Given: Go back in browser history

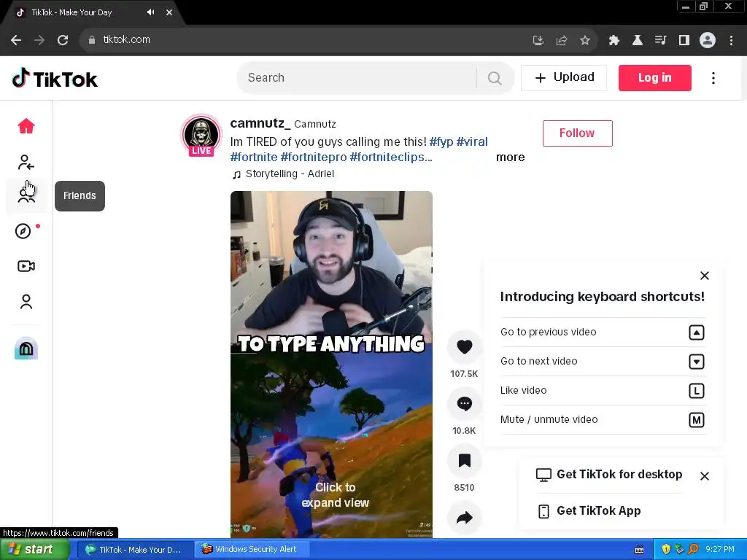Looking at the screenshot, I should click(x=16, y=40).
